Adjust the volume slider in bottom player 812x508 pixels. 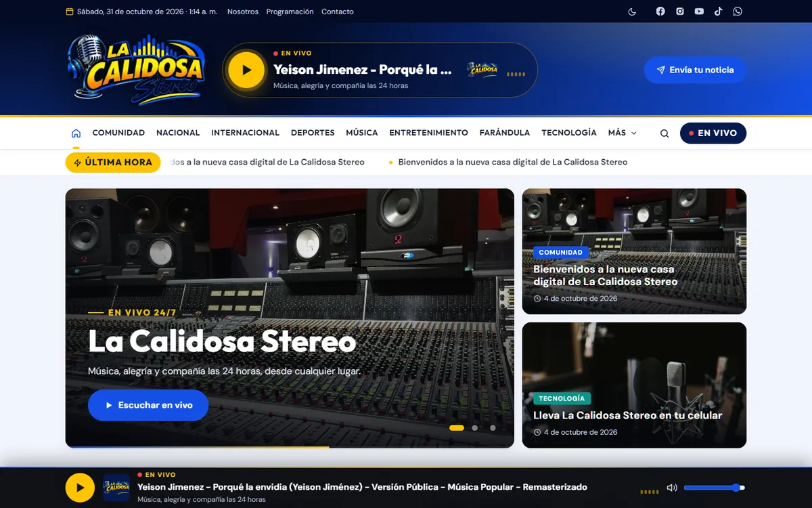tap(715, 488)
